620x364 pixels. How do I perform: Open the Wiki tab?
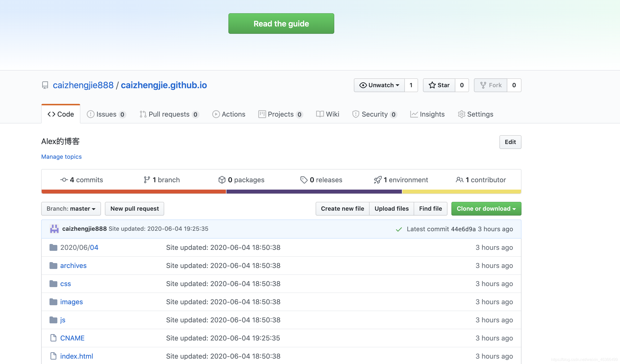(328, 114)
